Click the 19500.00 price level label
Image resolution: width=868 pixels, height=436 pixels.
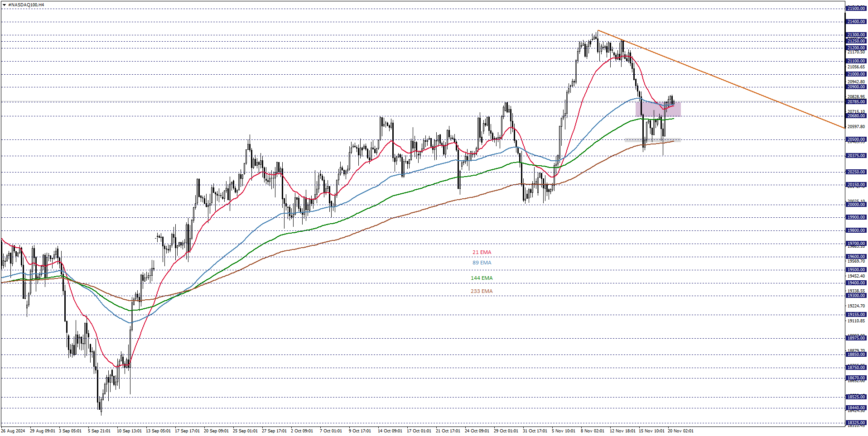click(856, 270)
